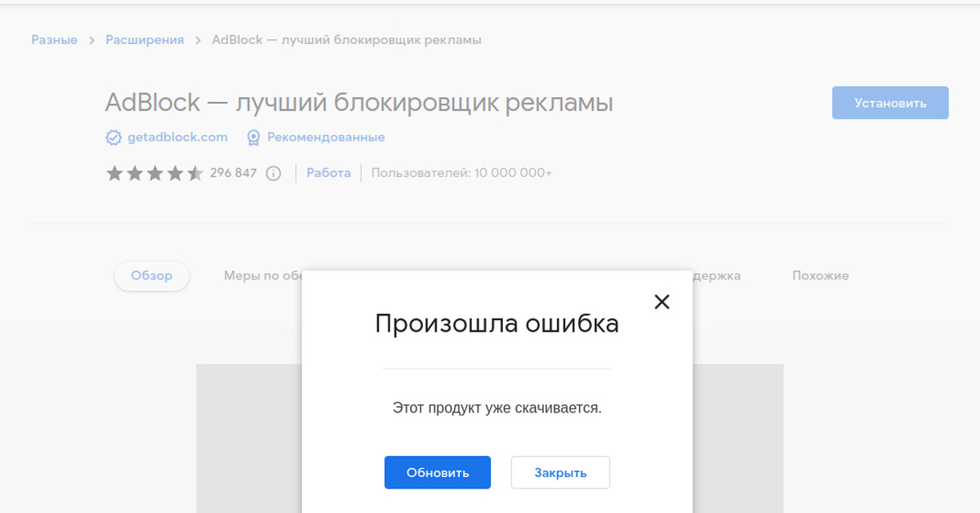Click the third rating star

tap(154, 172)
